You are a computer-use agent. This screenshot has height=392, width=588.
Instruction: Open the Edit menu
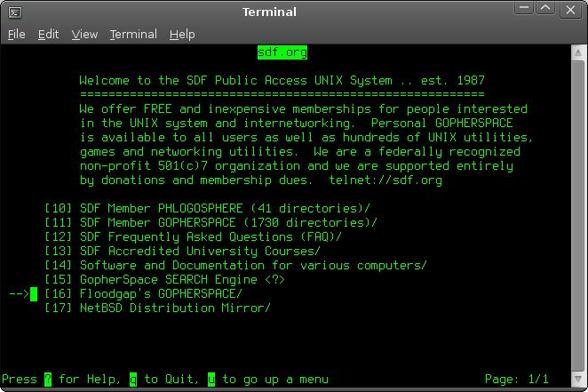(x=48, y=35)
